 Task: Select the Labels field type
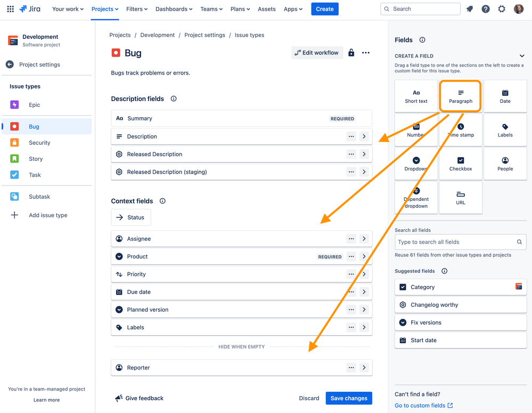505,130
